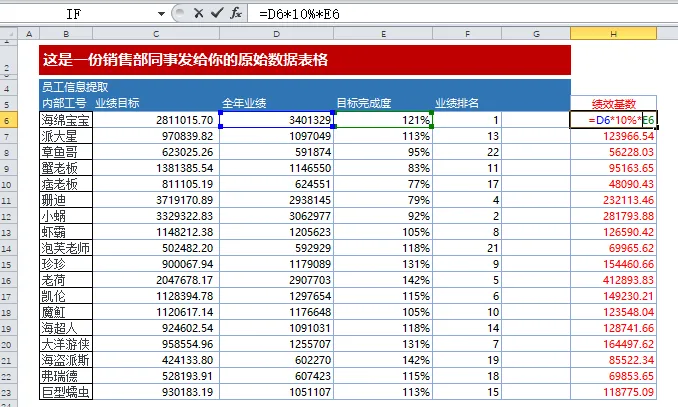This screenshot has width=678, height=407.
Task: Click performance base value 123966.54
Action: click(614, 136)
